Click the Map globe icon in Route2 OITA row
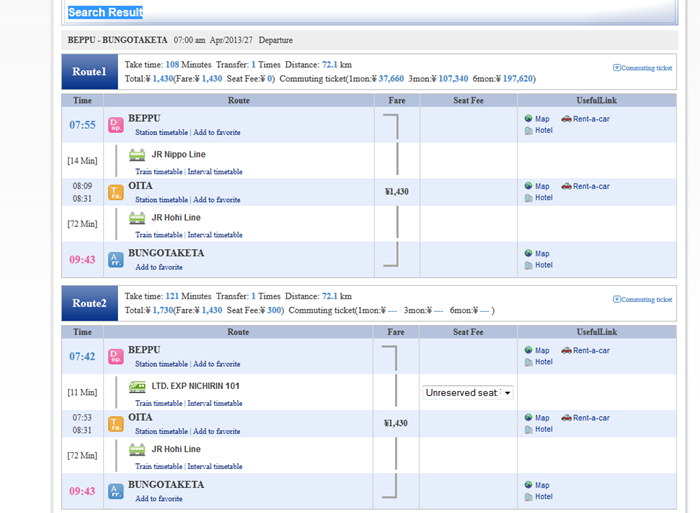Screen dimensions: 700x513 529,417
